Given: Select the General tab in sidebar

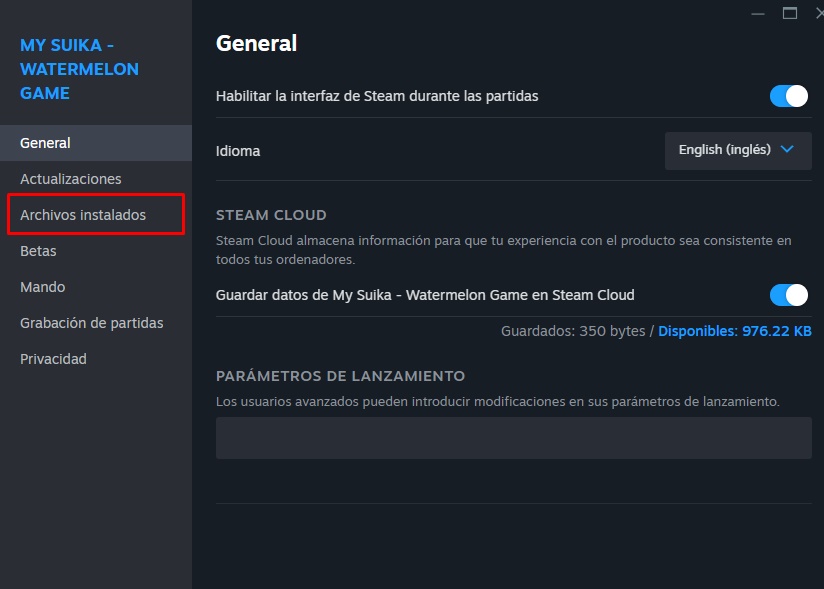Looking at the screenshot, I should click(96, 143).
